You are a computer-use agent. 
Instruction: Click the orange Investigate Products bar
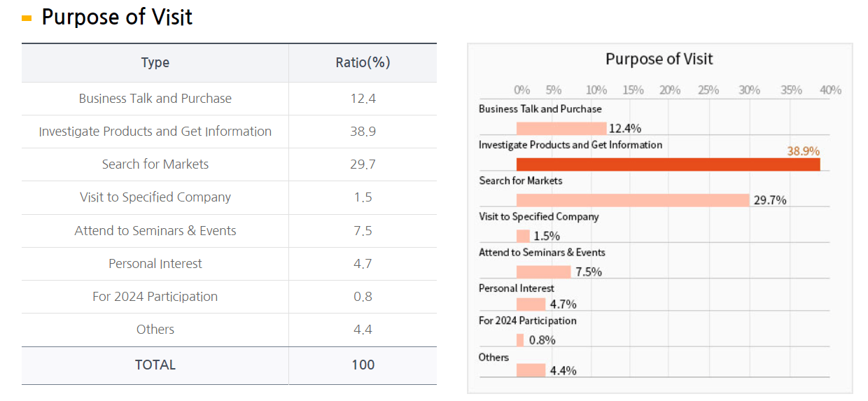point(668,164)
